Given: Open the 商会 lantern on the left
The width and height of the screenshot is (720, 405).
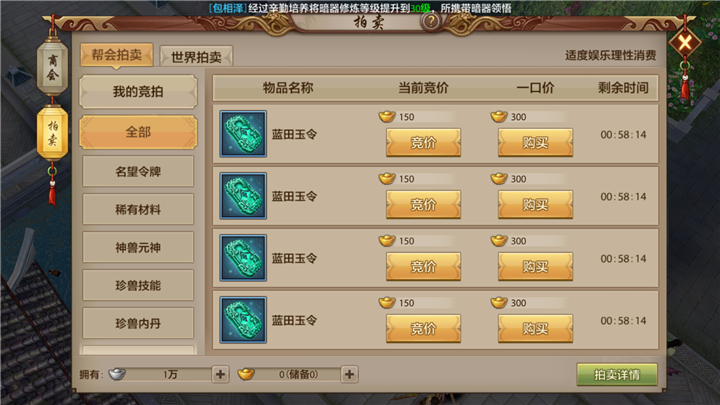Looking at the screenshot, I should click(52, 67).
